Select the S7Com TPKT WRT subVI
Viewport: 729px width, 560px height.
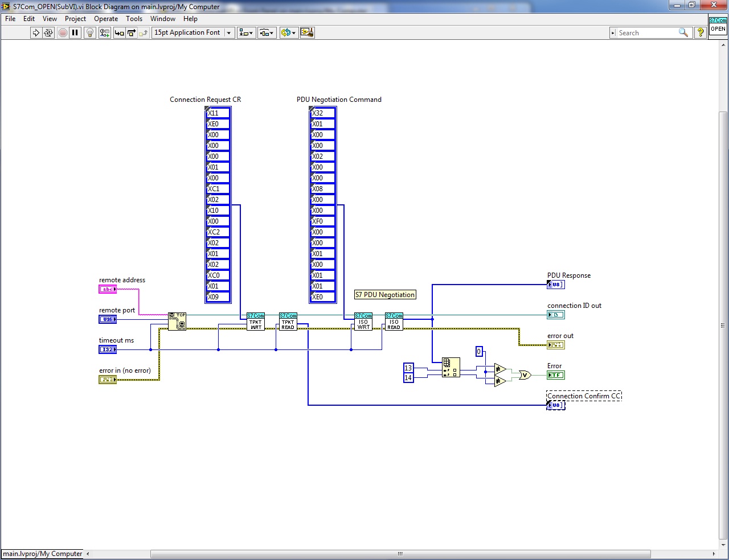click(x=256, y=322)
